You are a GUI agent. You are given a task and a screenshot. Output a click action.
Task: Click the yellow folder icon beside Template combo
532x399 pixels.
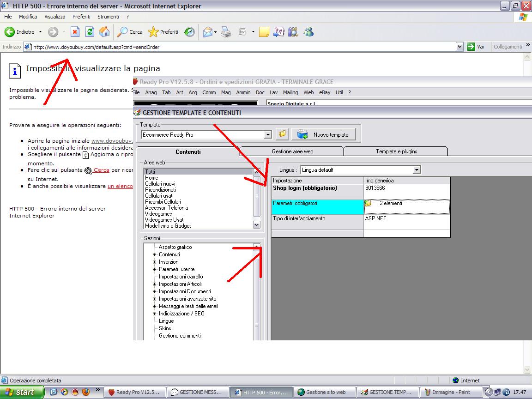coord(282,134)
